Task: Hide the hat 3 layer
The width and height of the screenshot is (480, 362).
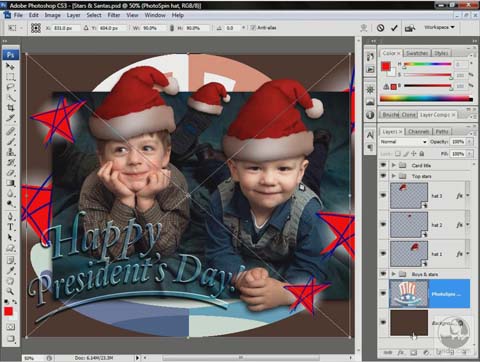Action: click(383, 195)
